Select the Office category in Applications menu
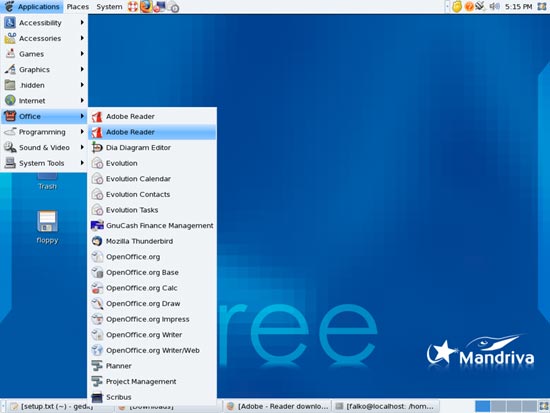 (44, 116)
